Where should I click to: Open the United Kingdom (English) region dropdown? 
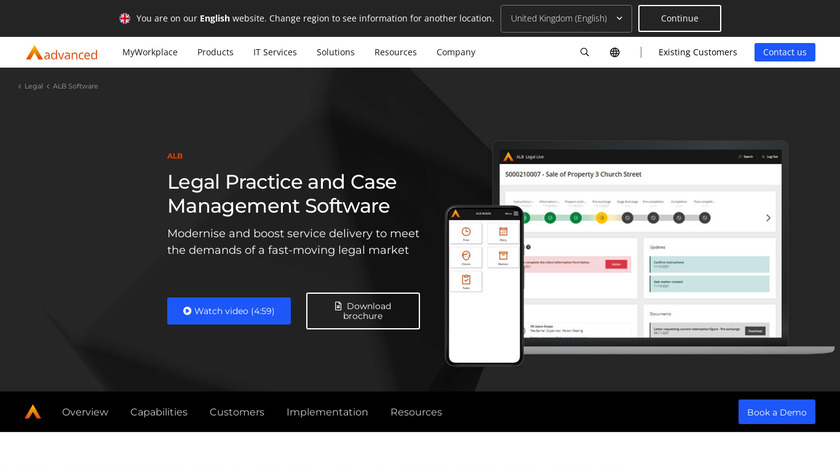pyautogui.click(x=566, y=18)
